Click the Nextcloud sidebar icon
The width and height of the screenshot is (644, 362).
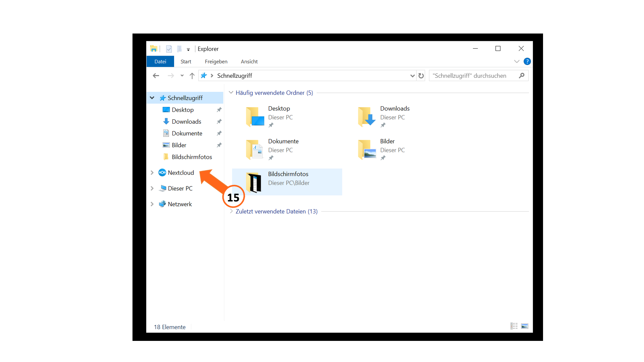(162, 173)
